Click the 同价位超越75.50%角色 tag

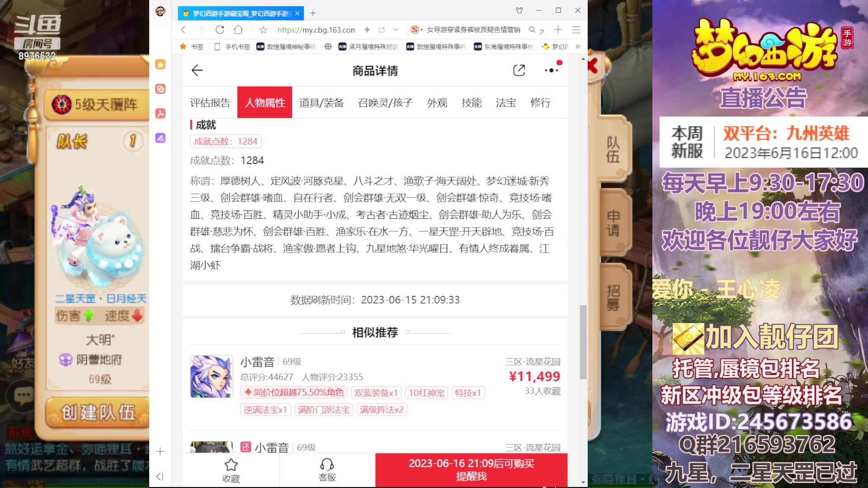pos(294,393)
